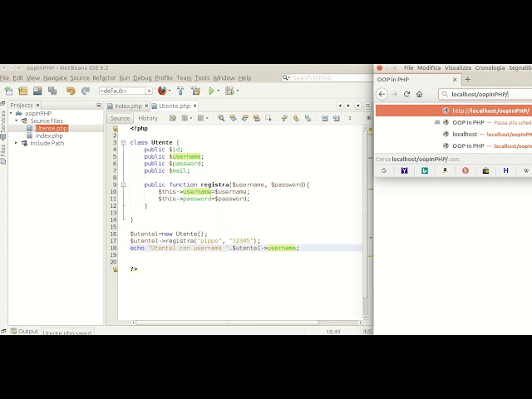Click the Toggle Highlight Search icon
The width and height of the screenshot is (532, 399).
tap(257, 118)
